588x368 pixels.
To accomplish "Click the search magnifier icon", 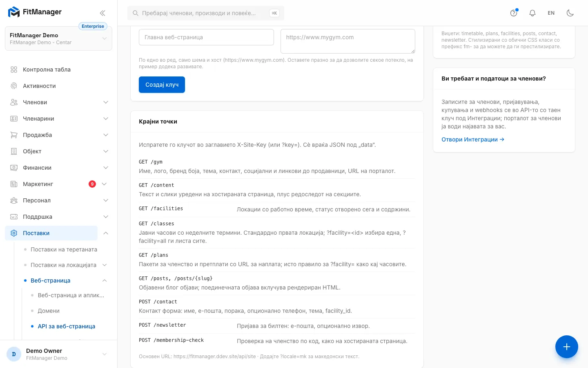I will (x=135, y=13).
